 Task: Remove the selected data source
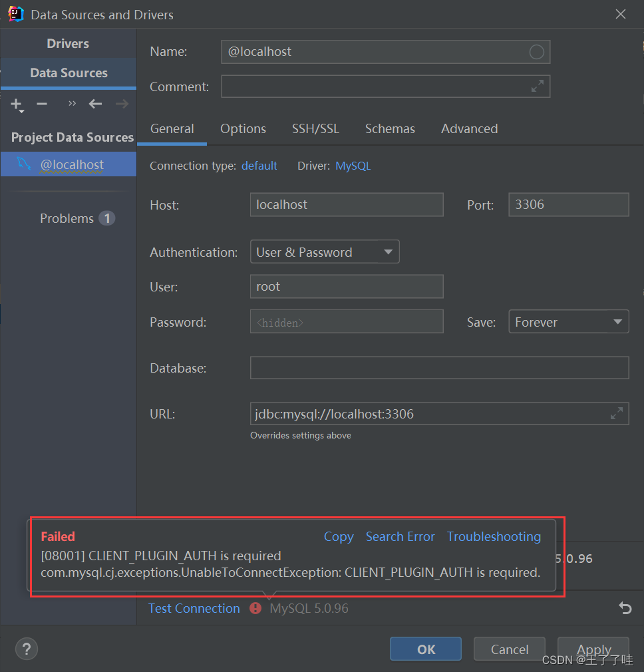tap(41, 104)
